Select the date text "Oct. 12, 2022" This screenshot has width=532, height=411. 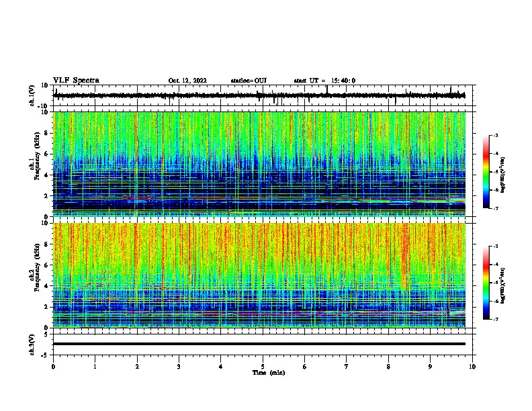pyautogui.click(x=187, y=81)
